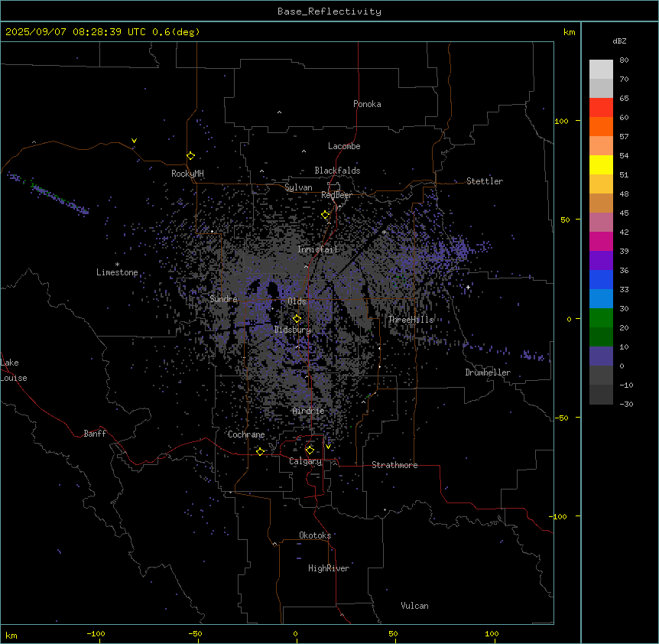This screenshot has width=659, height=644.
Task: Click the -30 value on the dBZ scale
Action: (x=626, y=404)
